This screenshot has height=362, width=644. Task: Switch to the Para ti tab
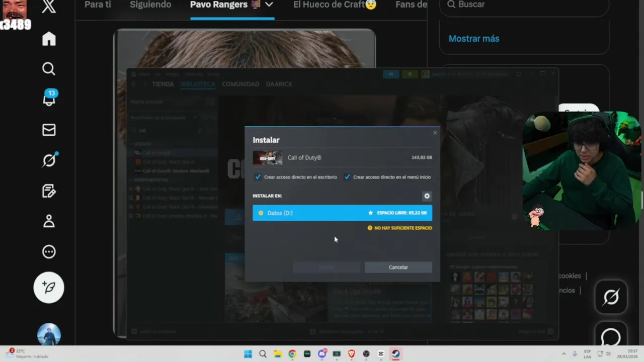click(x=98, y=5)
